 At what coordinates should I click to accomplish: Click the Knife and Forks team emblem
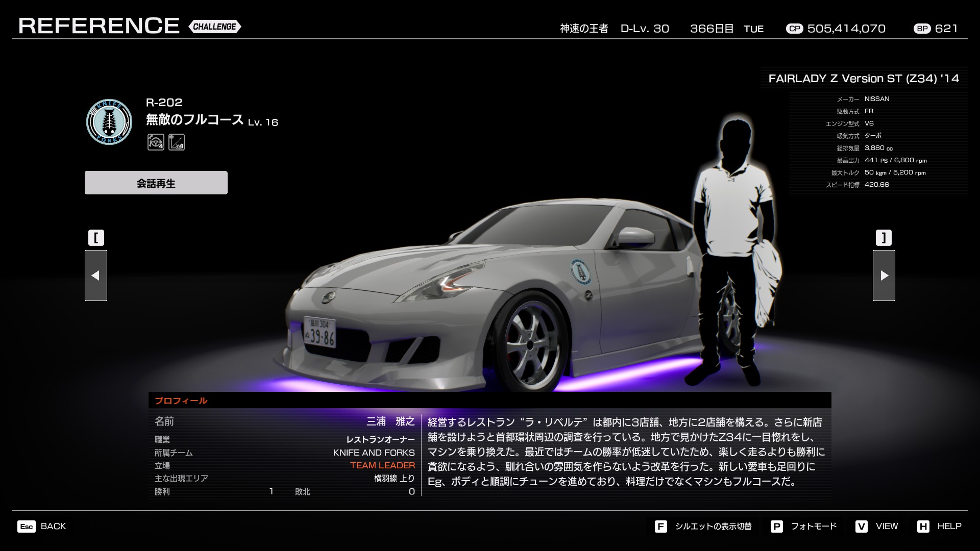[109, 122]
